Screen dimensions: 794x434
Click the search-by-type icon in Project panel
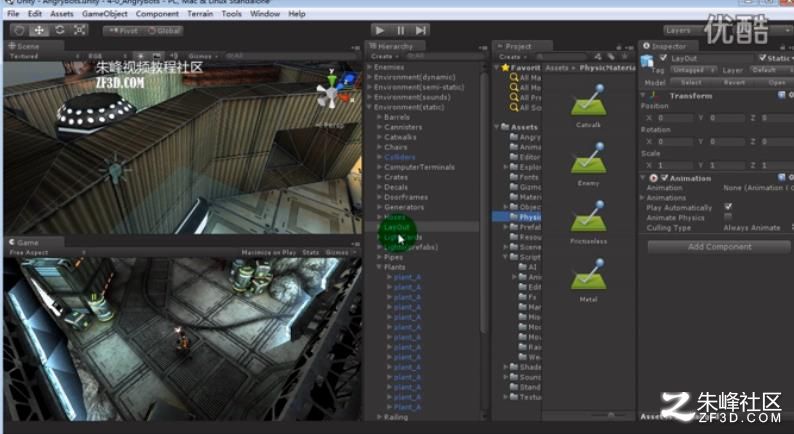[598, 57]
